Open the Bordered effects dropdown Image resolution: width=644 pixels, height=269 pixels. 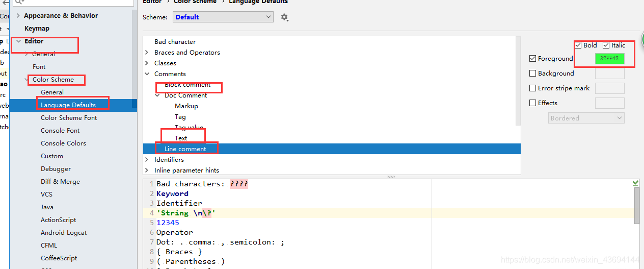pyautogui.click(x=586, y=118)
